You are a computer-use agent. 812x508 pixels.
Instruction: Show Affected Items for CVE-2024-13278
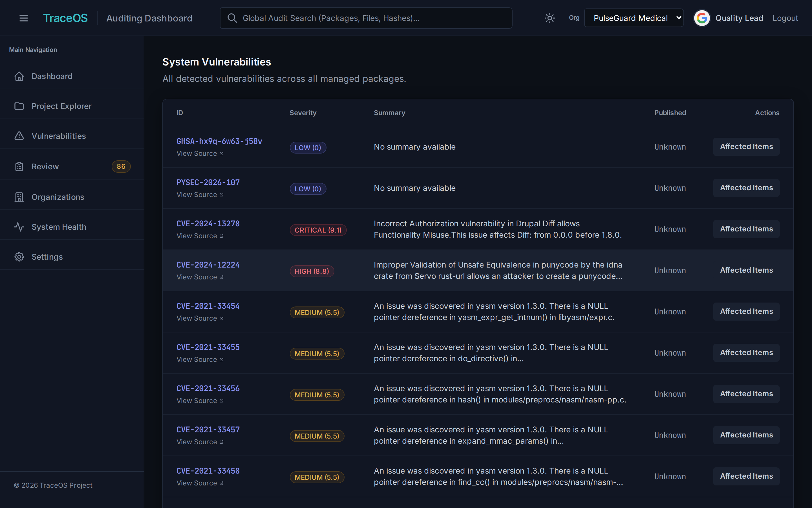[x=746, y=229]
